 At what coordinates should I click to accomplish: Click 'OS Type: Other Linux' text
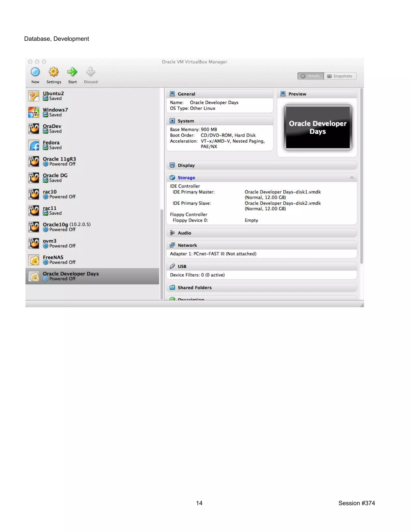[x=193, y=108]
